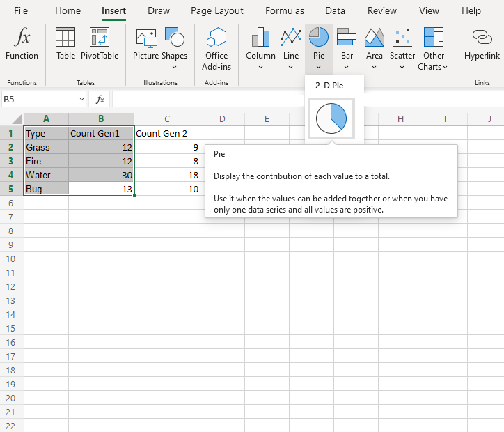This screenshot has width=504, height=432.
Task: Insert a Table from the ribbon
Action: tap(65, 38)
